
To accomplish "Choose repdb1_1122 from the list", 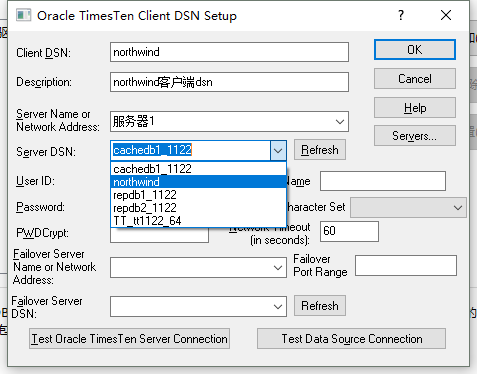I will (x=198, y=195).
